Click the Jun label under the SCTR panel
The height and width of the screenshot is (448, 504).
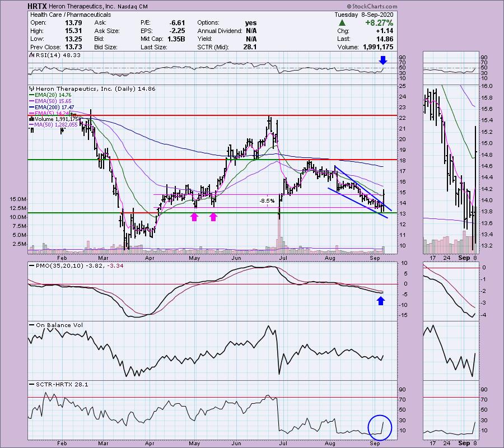(236, 443)
